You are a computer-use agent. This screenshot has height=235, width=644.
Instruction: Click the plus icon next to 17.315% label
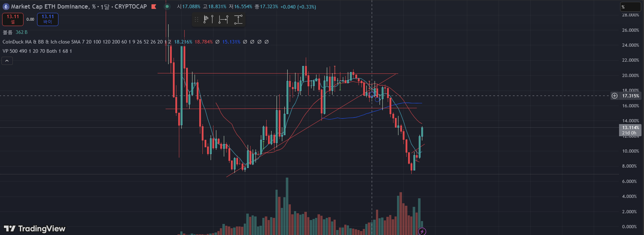coord(614,96)
